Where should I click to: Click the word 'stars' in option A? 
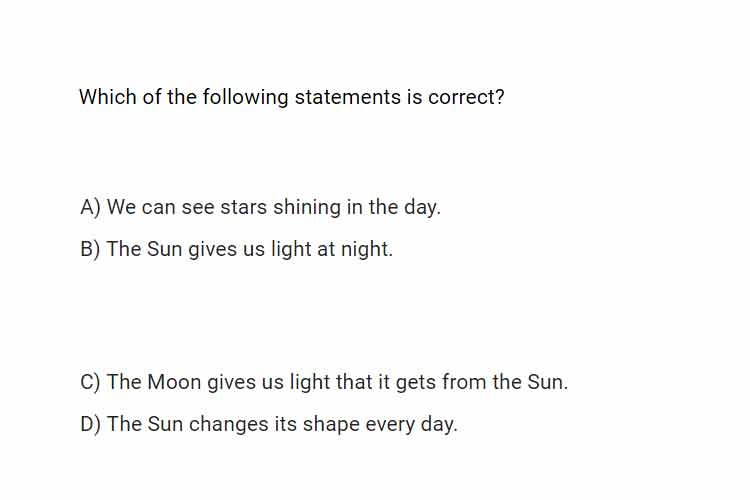243,207
